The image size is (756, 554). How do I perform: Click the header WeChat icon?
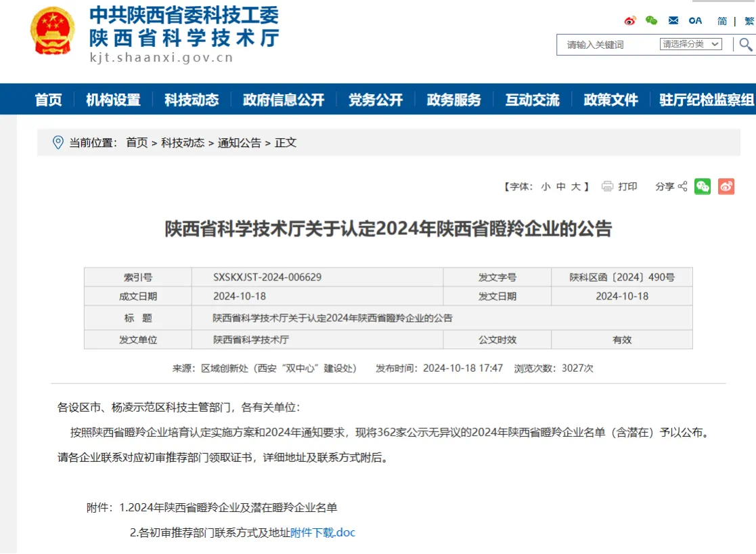pyautogui.click(x=651, y=21)
